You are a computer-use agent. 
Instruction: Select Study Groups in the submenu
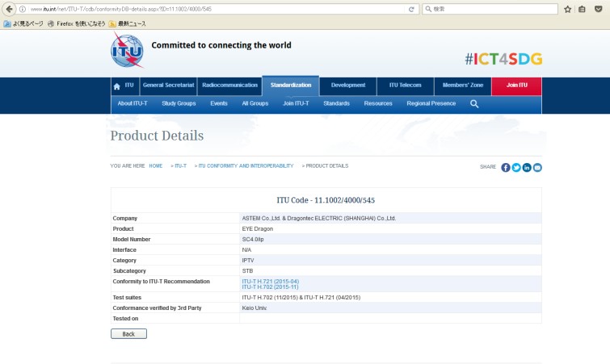(x=179, y=104)
